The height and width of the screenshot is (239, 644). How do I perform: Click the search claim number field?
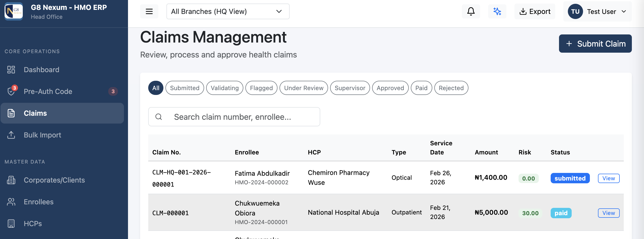(234, 117)
